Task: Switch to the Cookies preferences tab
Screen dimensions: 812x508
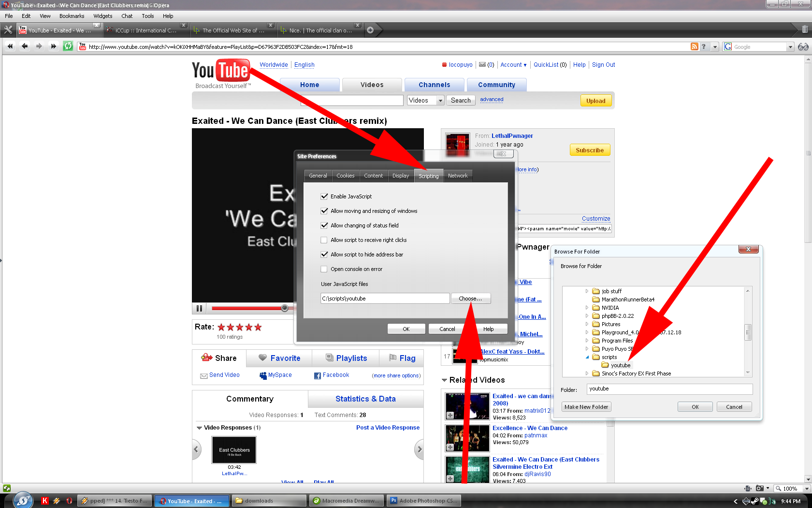Action: coord(346,176)
